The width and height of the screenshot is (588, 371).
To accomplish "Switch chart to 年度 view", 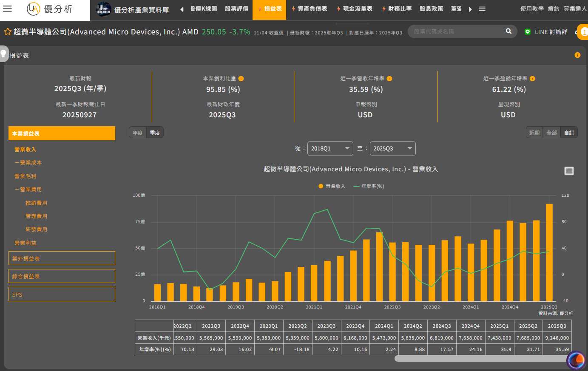I will tap(138, 133).
